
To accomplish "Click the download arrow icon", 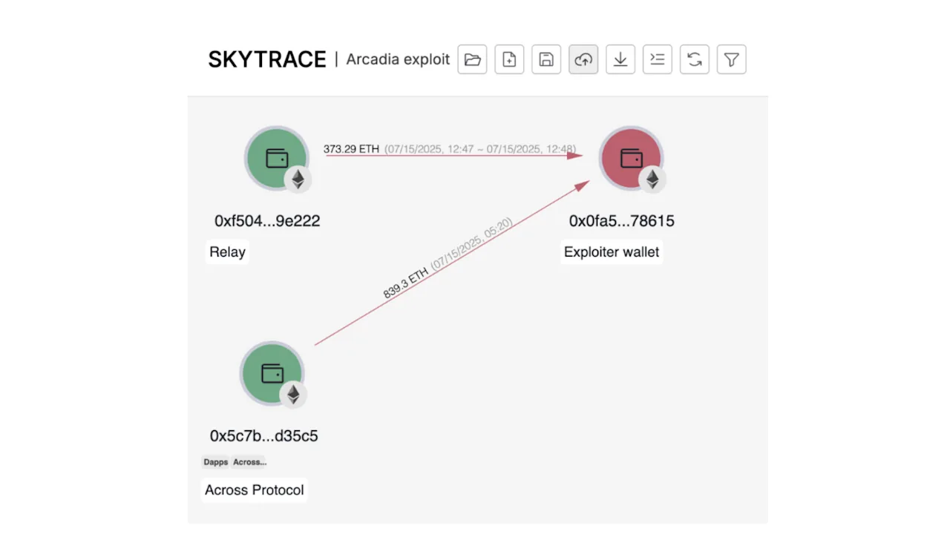I will click(620, 59).
